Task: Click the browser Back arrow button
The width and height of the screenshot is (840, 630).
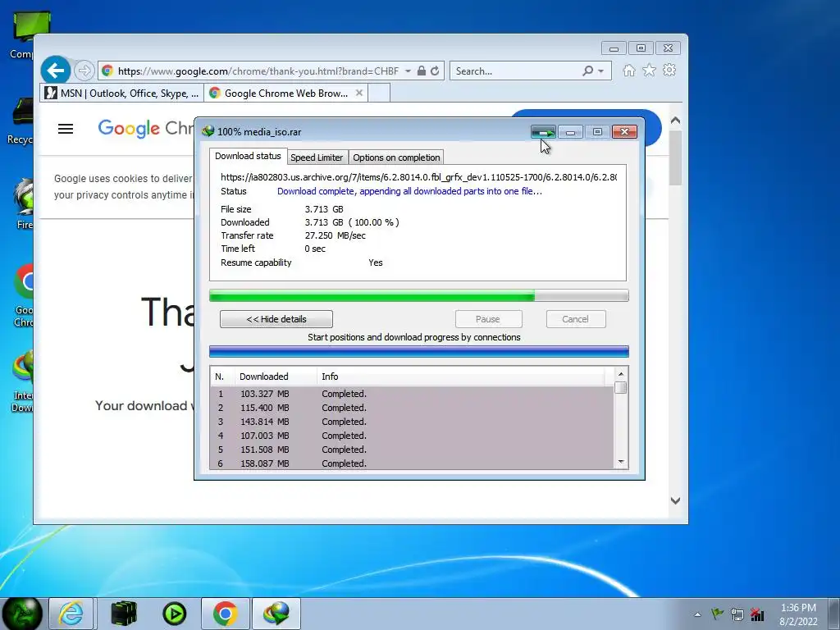Action: coord(56,71)
